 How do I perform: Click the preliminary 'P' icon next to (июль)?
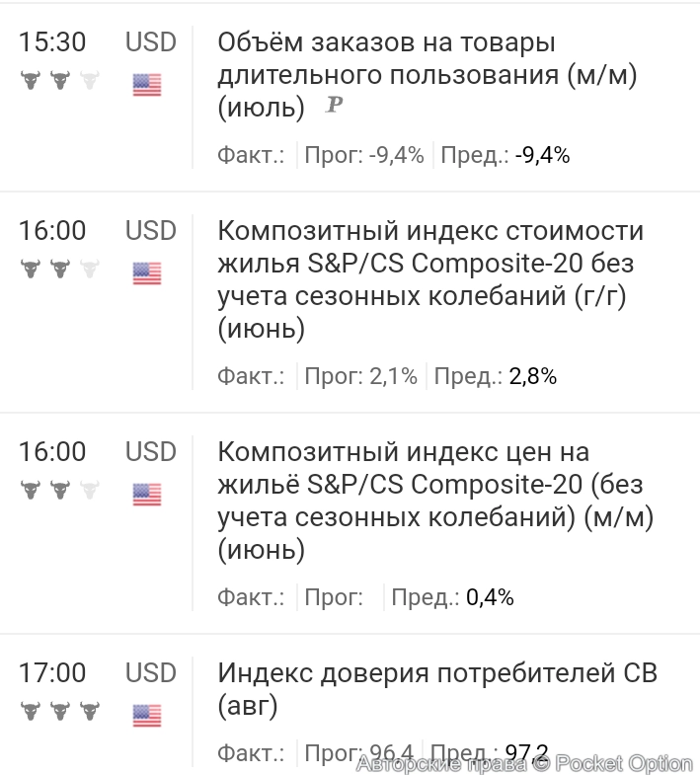pos(335,106)
